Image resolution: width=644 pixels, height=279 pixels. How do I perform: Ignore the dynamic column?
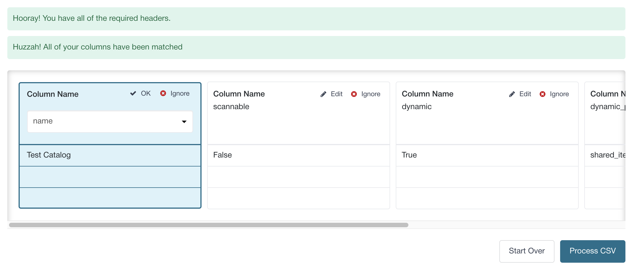[x=554, y=94]
